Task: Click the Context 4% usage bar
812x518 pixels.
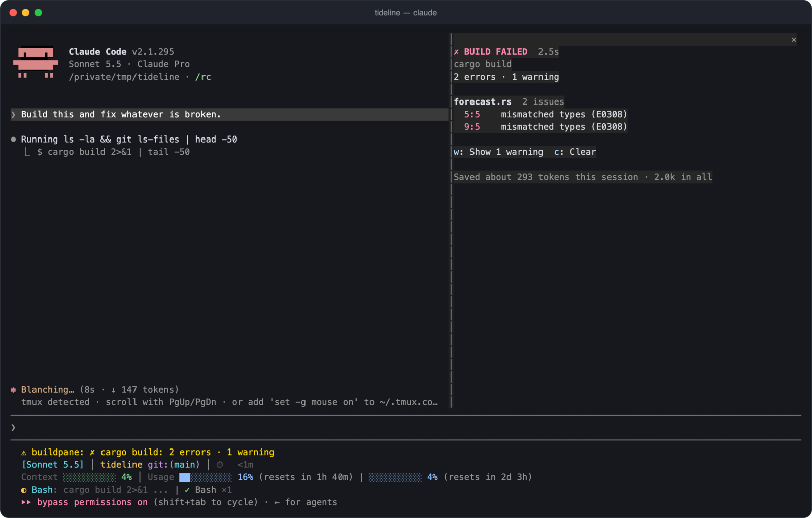Action: [89, 477]
